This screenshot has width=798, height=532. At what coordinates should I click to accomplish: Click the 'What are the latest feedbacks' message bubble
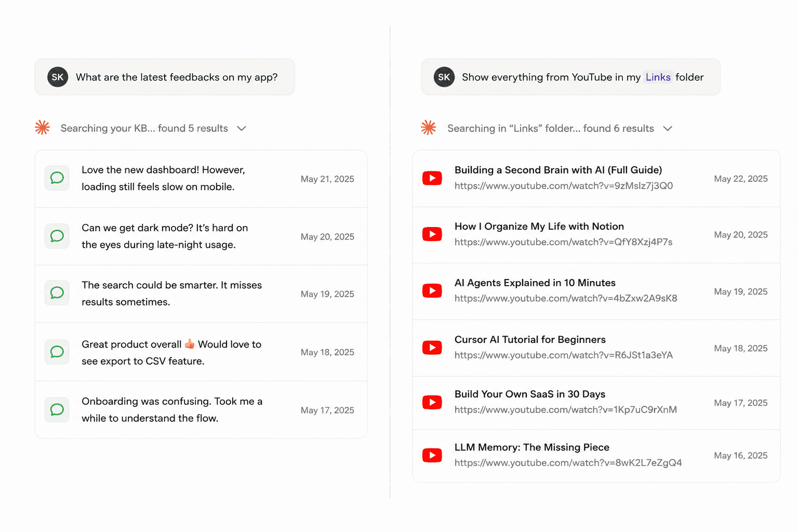click(165, 77)
